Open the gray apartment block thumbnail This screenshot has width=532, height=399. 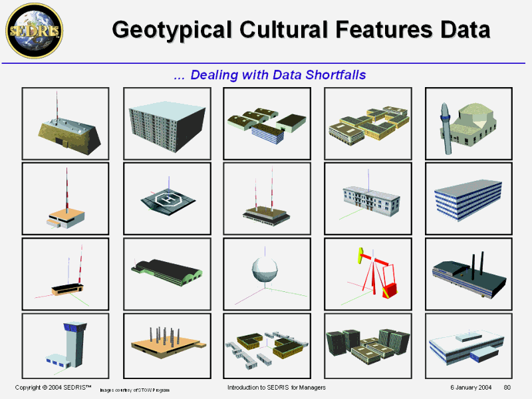[168, 123]
